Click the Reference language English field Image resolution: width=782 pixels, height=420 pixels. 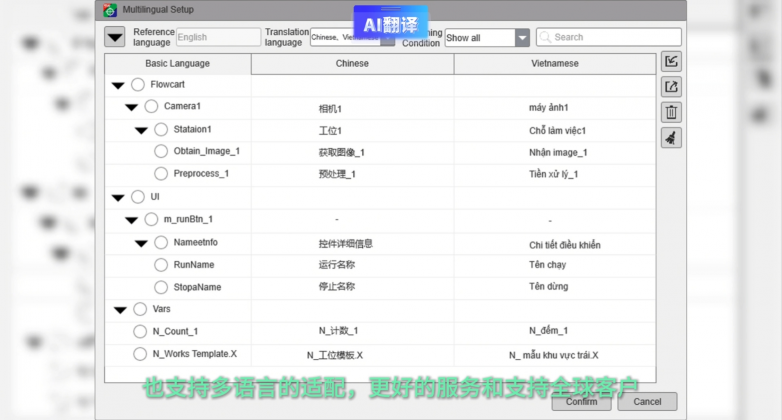(217, 38)
